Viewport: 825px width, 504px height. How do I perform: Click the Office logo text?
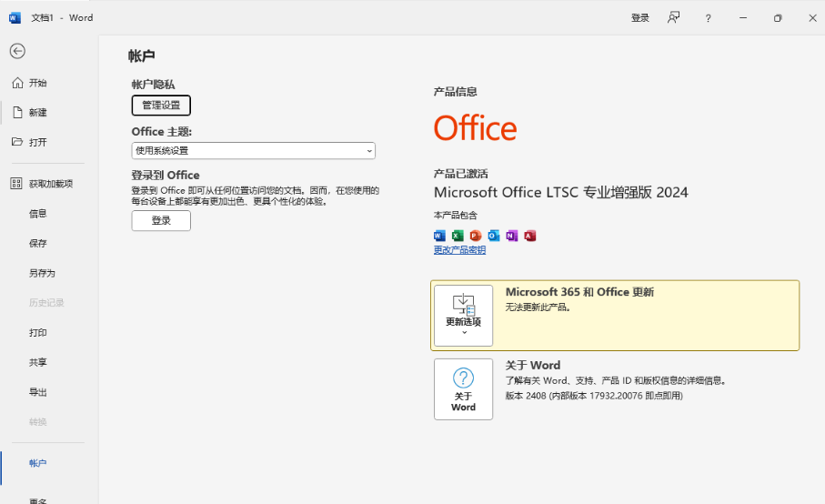pyautogui.click(x=475, y=128)
